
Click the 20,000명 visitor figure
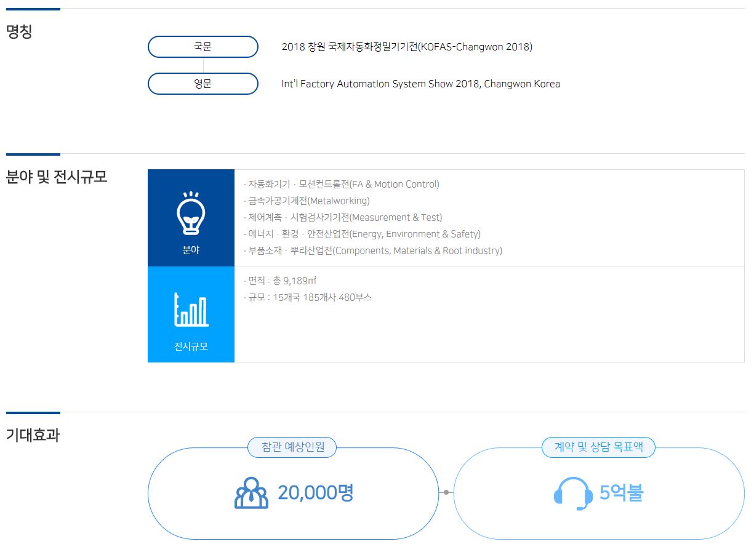[x=316, y=492]
